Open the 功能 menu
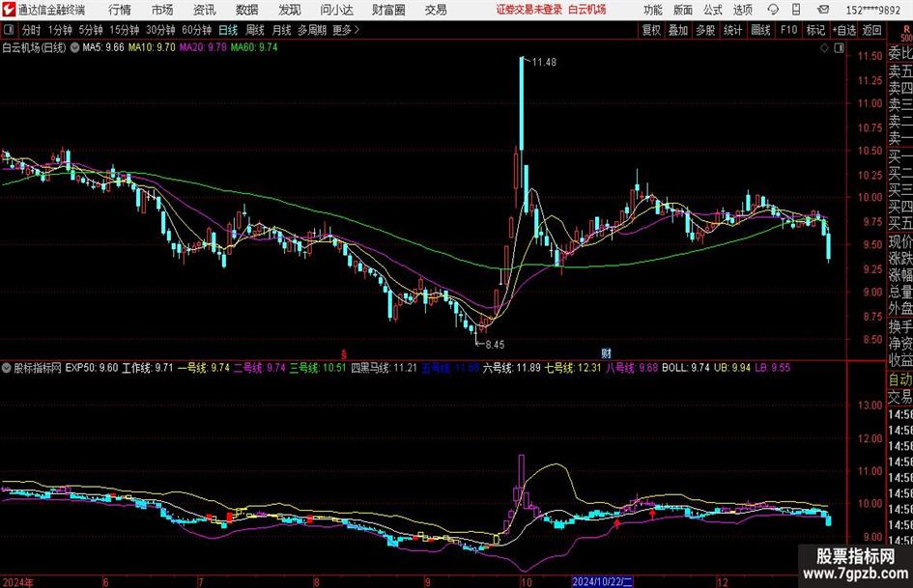This screenshot has height=588, width=913. pyautogui.click(x=653, y=10)
